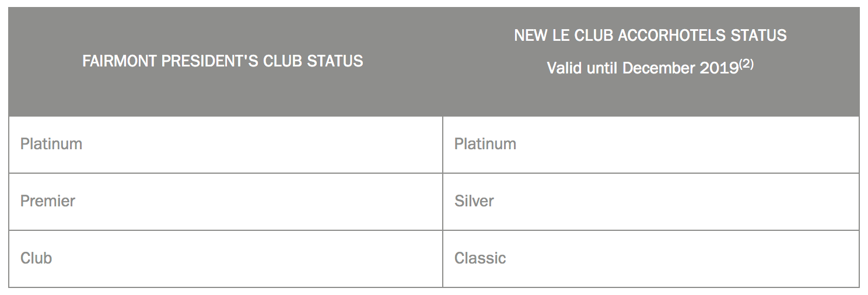
Task: Click the Premier status cell
Action: 48,201
